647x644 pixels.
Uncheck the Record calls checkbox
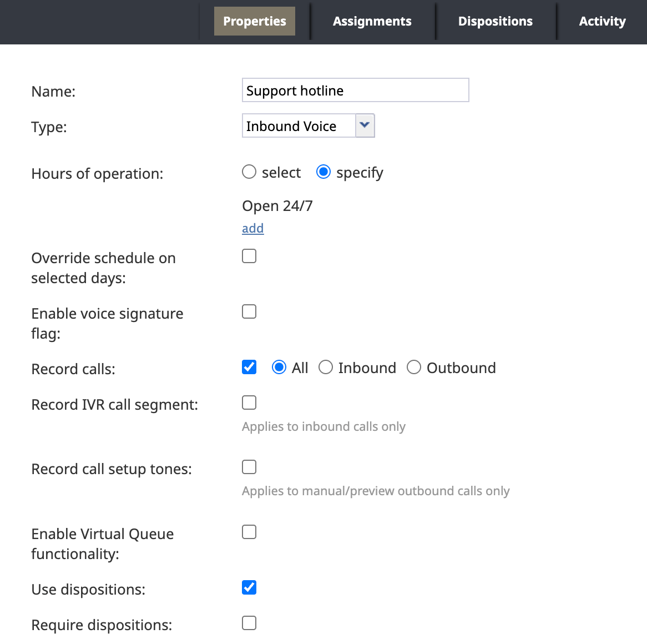coord(249,367)
